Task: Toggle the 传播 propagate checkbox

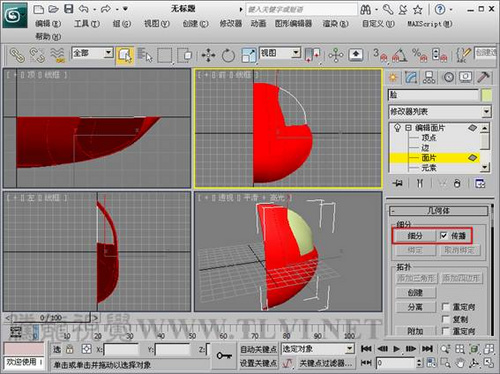Action: coord(444,236)
